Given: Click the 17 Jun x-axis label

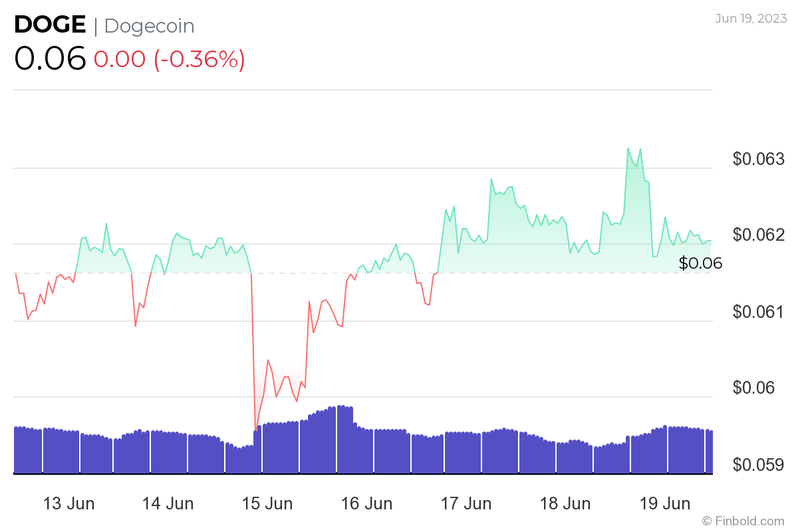Looking at the screenshot, I should 465,503.
